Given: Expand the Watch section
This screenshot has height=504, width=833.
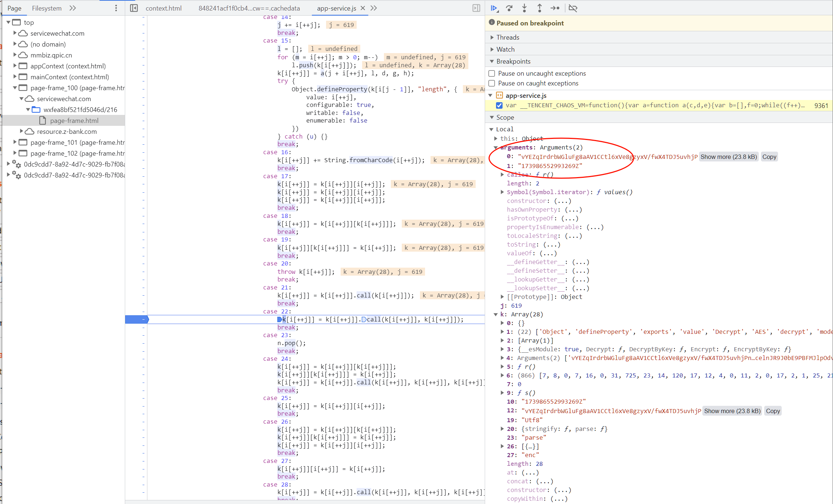Looking at the screenshot, I should 505,49.
